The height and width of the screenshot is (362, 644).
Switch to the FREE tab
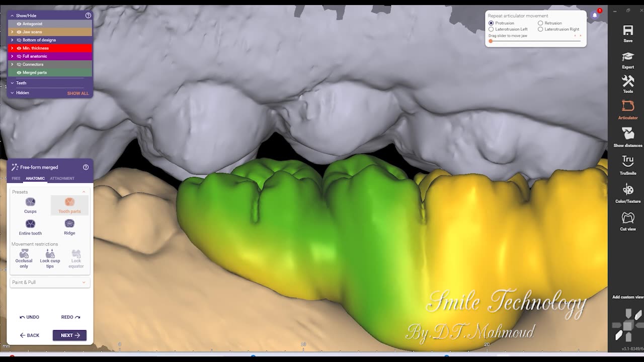pyautogui.click(x=16, y=178)
